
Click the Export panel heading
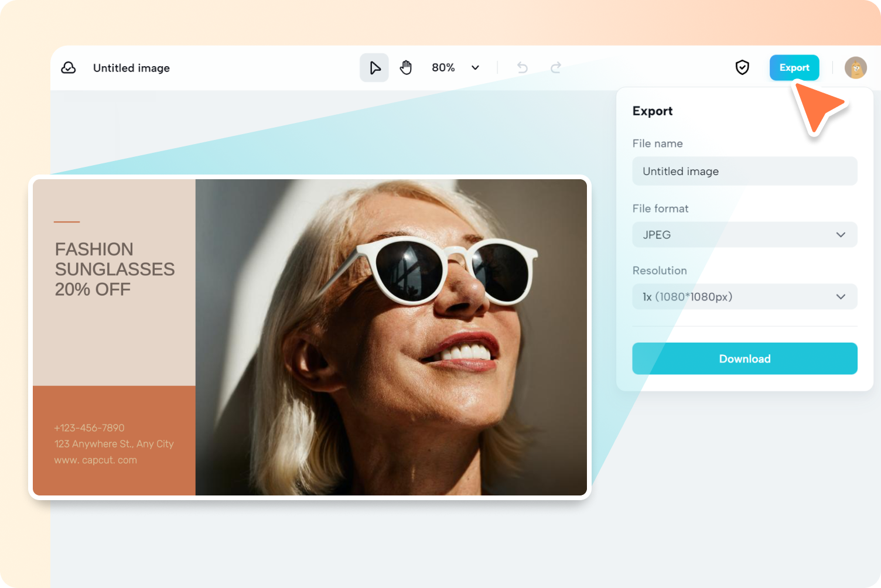[x=653, y=111]
